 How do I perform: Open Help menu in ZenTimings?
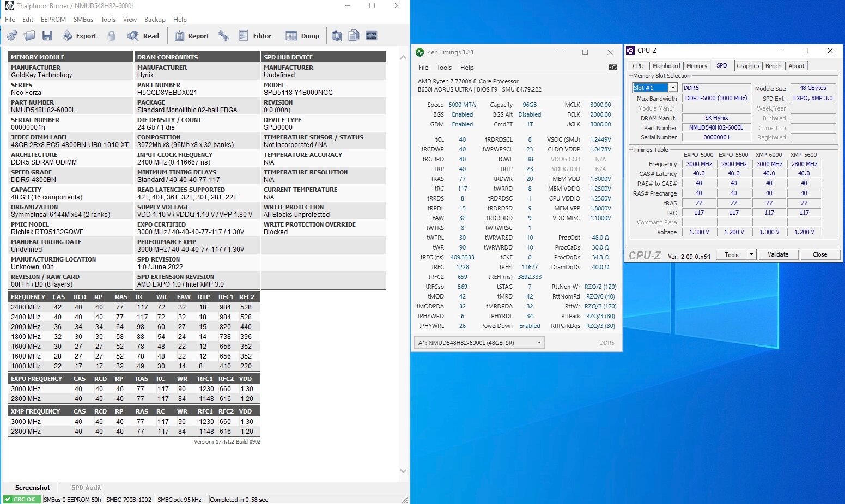coord(467,68)
